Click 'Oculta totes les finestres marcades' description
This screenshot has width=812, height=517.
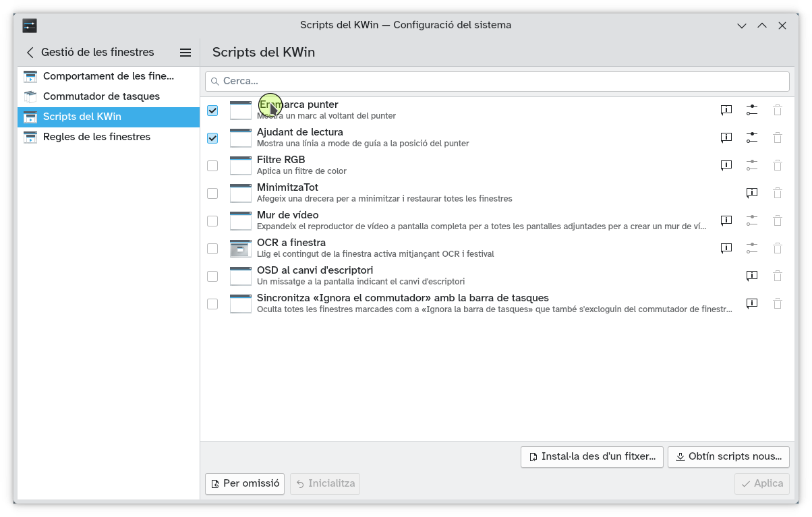(x=494, y=309)
